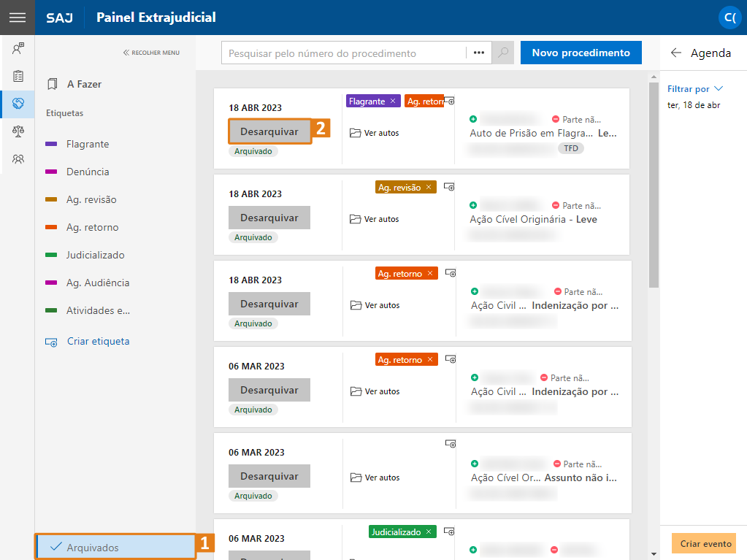Add tag on 18 ABR Indenização card
Screen dimensions: 747x560
click(451, 273)
